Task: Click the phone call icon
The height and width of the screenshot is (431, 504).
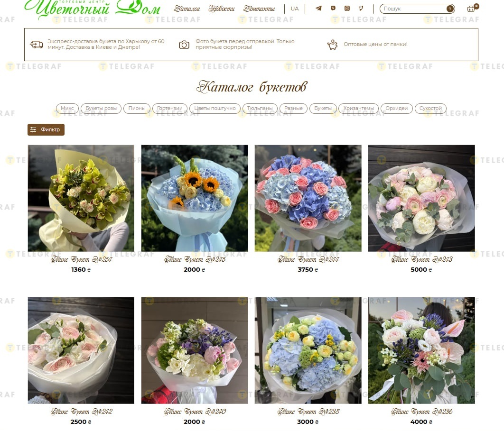Action: 361,9
